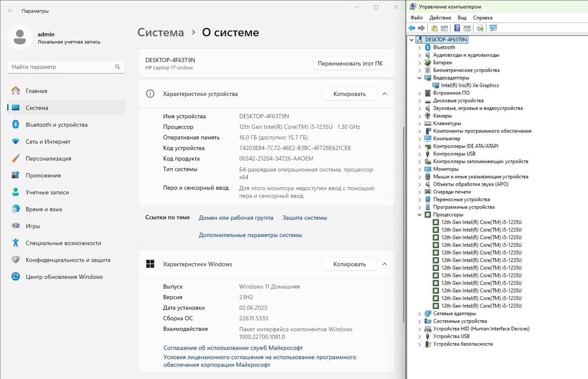Collapse the Характеристики Windows section chevron
588x379 pixels.
(x=384, y=264)
